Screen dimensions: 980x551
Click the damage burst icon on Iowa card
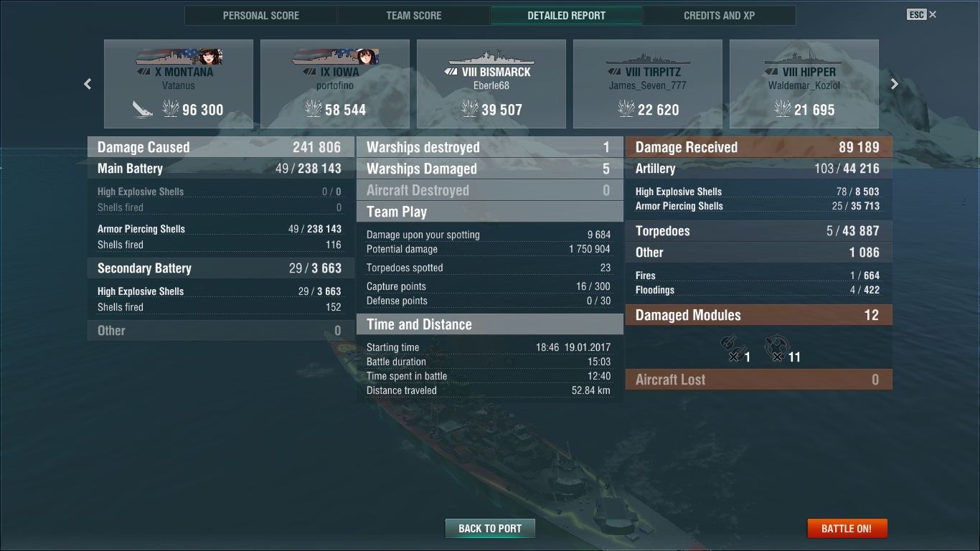(x=313, y=109)
